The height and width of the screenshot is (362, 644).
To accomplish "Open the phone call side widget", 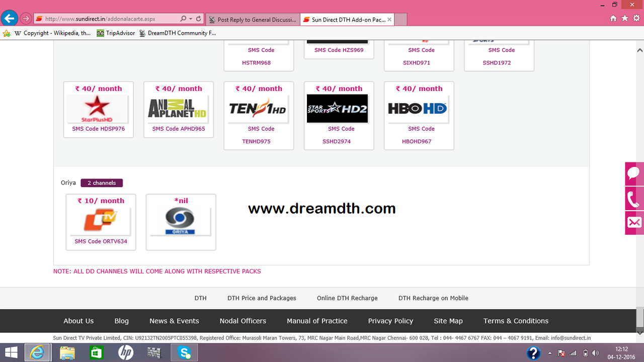I will click(x=634, y=198).
